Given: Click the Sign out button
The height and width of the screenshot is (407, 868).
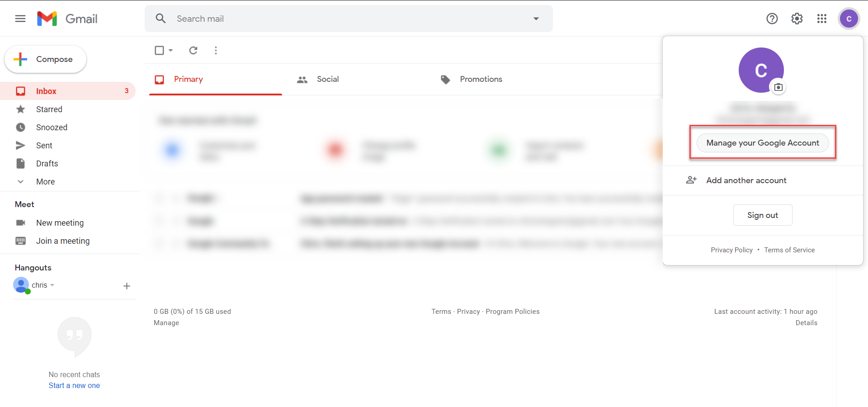Looking at the screenshot, I should click(763, 215).
